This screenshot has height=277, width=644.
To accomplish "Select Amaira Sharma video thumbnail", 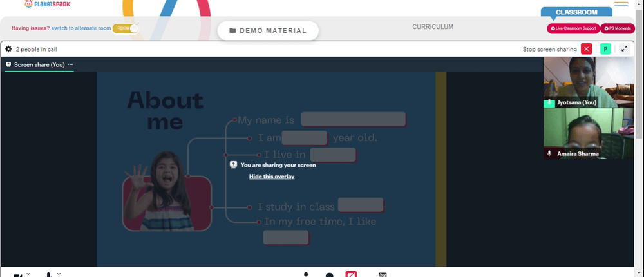I will click(x=589, y=133).
